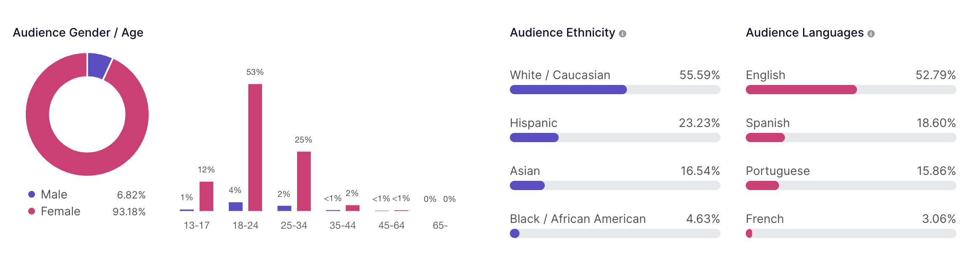
Task: Click the Female legend label
Action: pos(60,211)
